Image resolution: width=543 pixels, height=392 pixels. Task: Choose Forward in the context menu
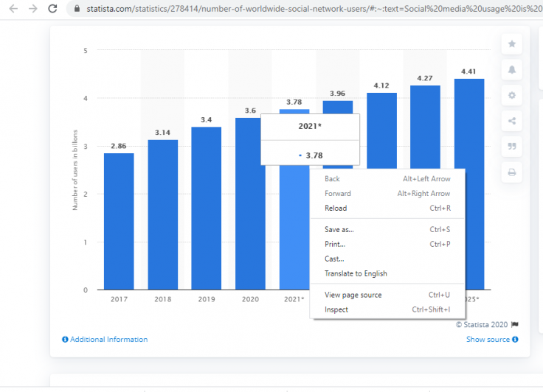tap(387, 193)
